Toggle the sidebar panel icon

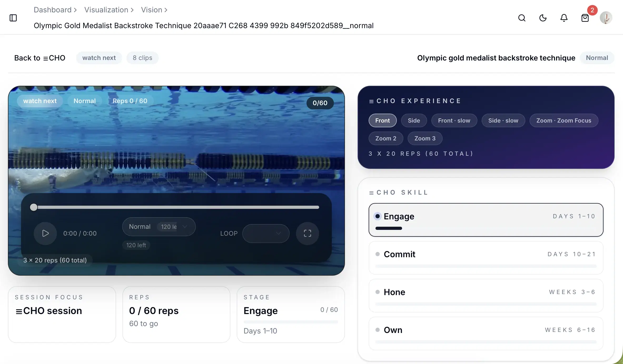click(13, 18)
